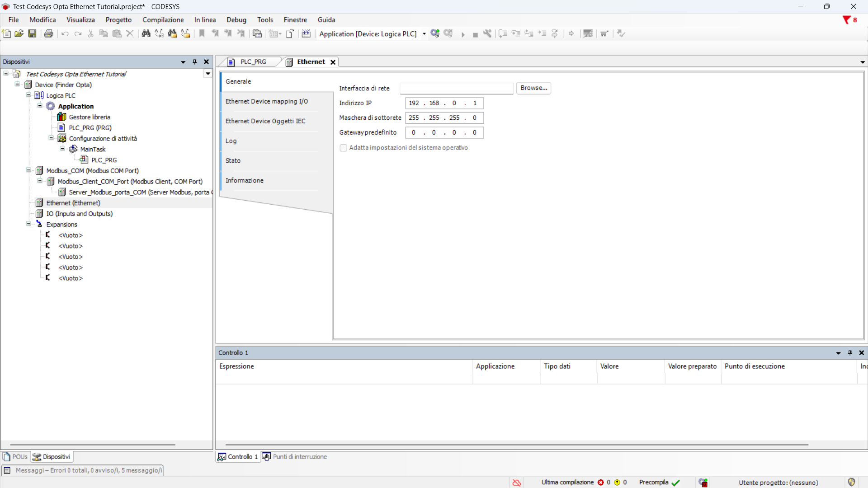Toggle Adatta impostazioni del sistema operativo checkbox
868x488 pixels.
point(344,148)
